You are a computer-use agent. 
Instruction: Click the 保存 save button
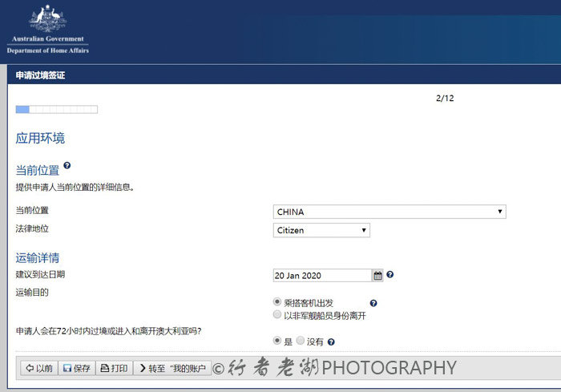pyautogui.click(x=77, y=368)
